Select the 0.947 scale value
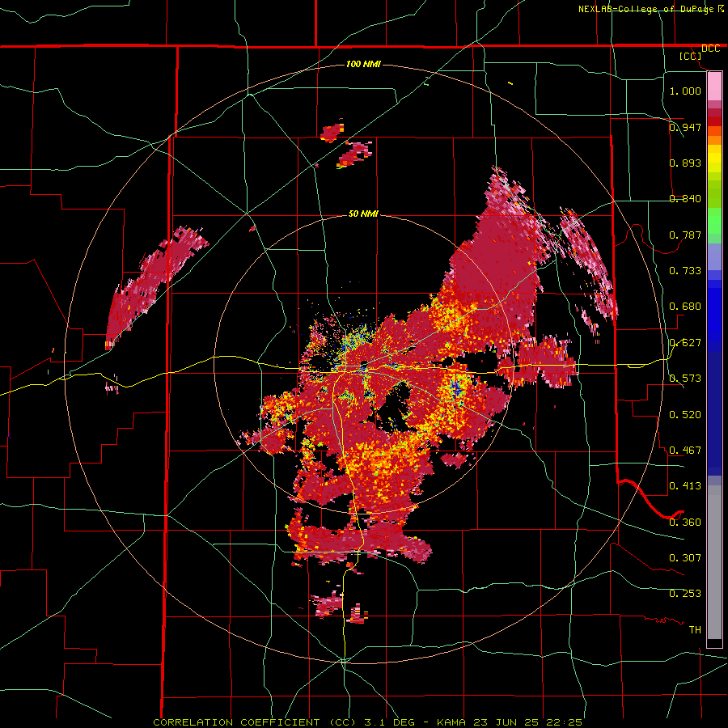This screenshot has width=728, height=728. tap(685, 127)
